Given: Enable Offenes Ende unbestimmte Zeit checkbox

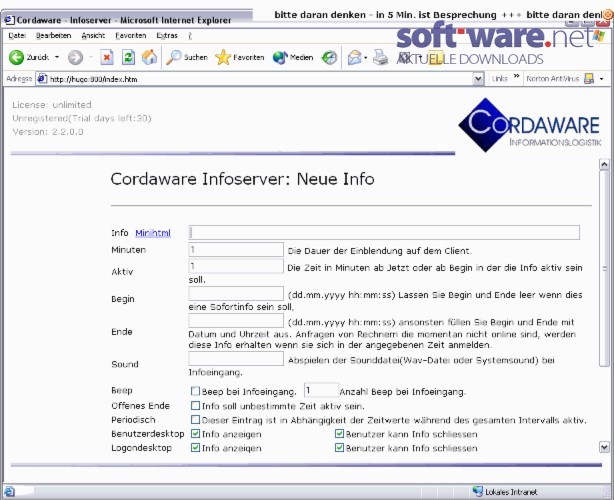Looking at the screenshot, I should tap(195, 406).
